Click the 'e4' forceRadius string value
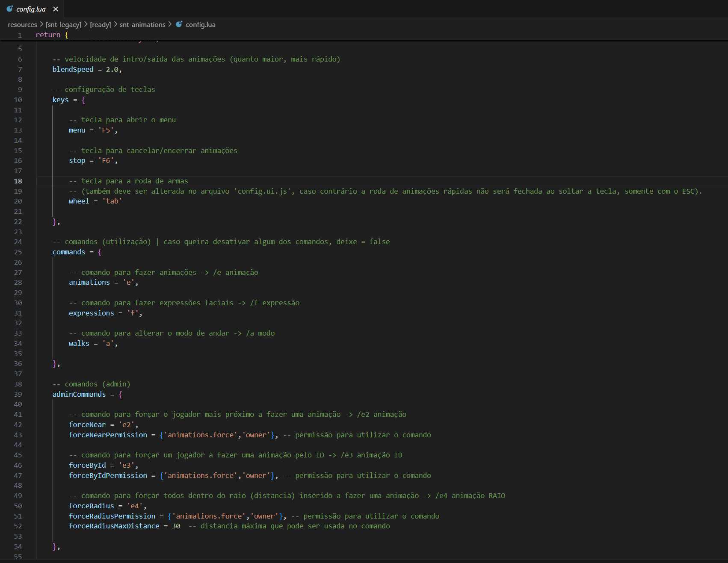The image size is (728, 563). point(135,506)
